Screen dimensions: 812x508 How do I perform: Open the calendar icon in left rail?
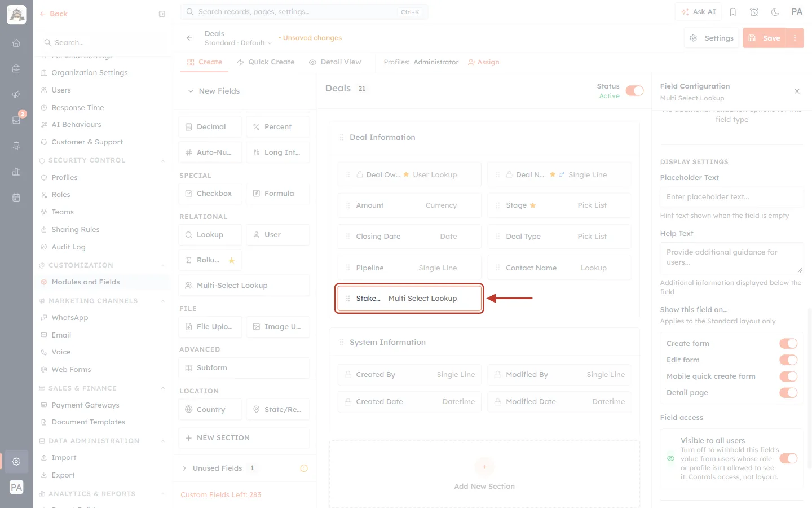tap(16, 198)
